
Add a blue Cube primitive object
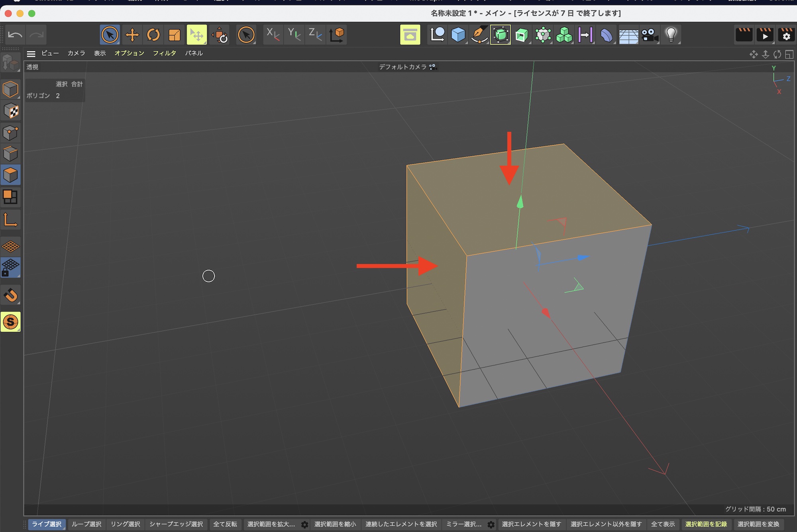coord(458,35)
